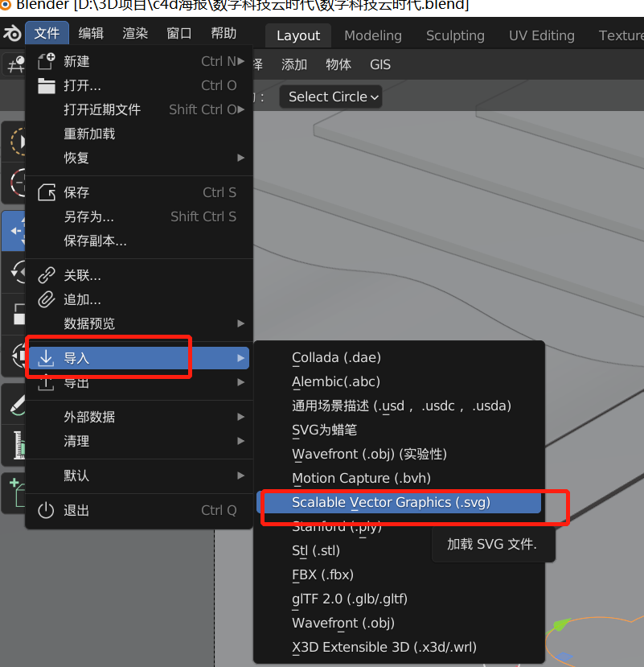Choose 保存 from the file menu

pyautogui.click(x=137, y=193)
